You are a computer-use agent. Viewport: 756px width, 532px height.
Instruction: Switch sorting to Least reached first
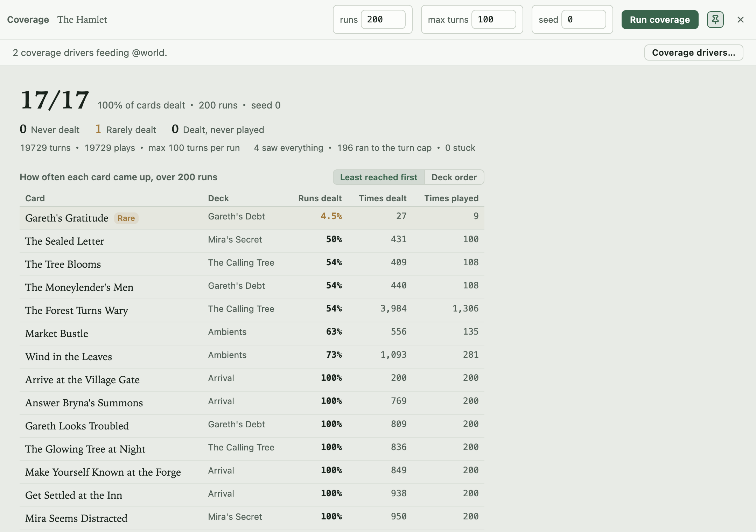tap(379, 177)
